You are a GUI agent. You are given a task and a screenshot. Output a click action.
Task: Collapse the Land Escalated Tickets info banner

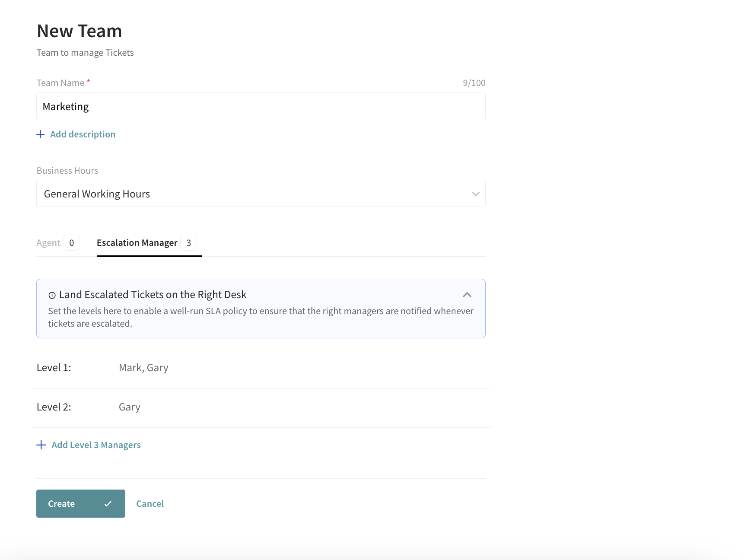(x=467, y=295)
